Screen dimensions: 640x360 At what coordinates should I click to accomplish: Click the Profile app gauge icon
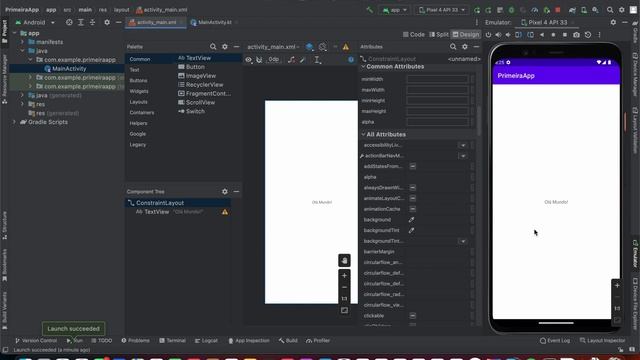click(535, 10)
